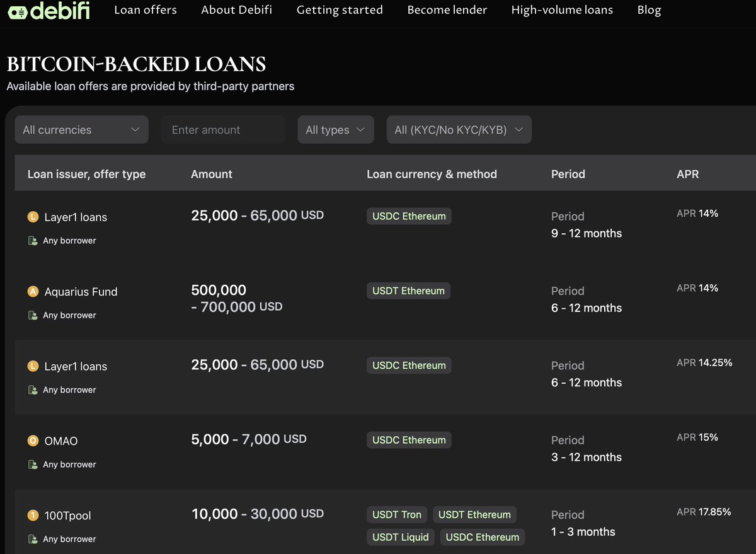Click the Debifi logo
Image resolution: width=756 pixels, height=554 pixels.
pyautogui.click(x=49, y=11)
